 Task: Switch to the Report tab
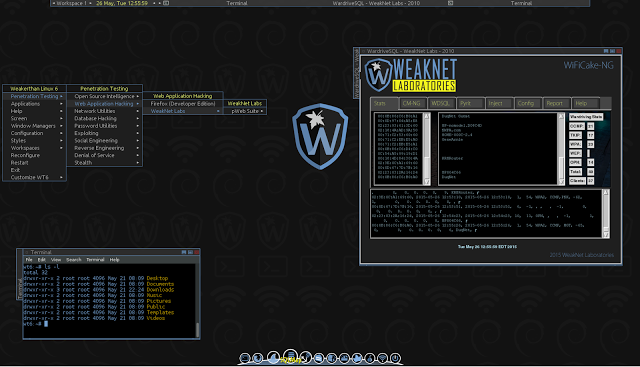click(x=557, y=103)
